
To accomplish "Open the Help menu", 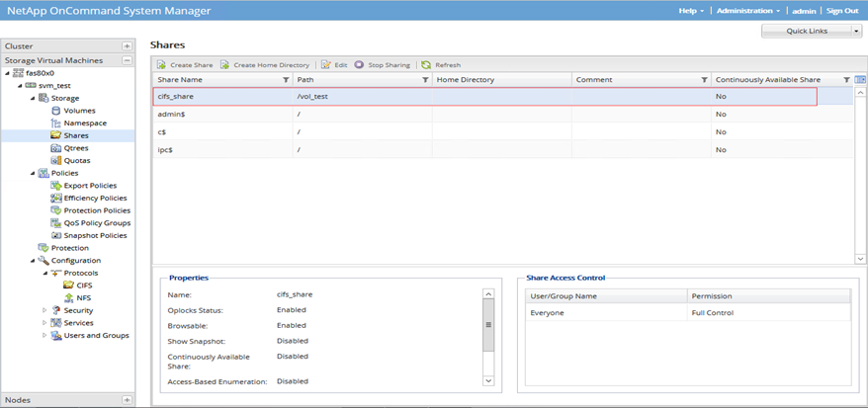I will point(690,11).
